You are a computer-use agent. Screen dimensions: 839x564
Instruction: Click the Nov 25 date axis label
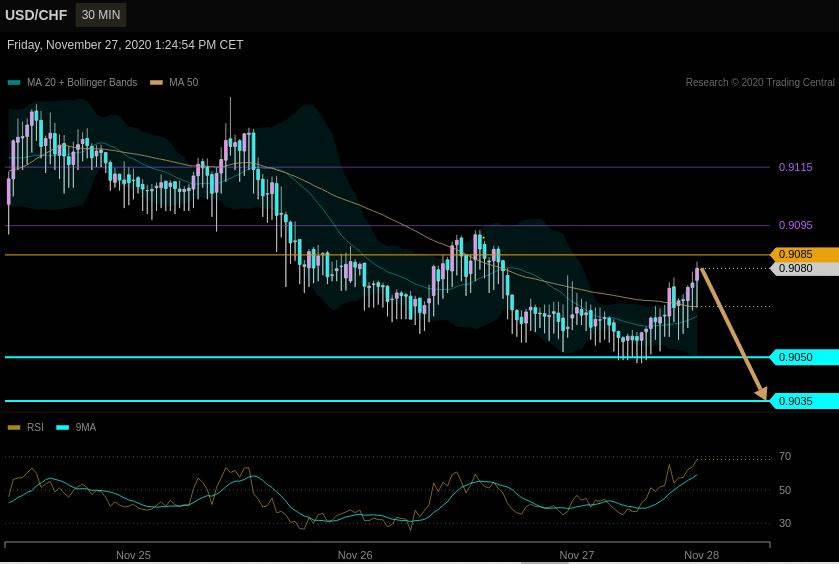133,555
